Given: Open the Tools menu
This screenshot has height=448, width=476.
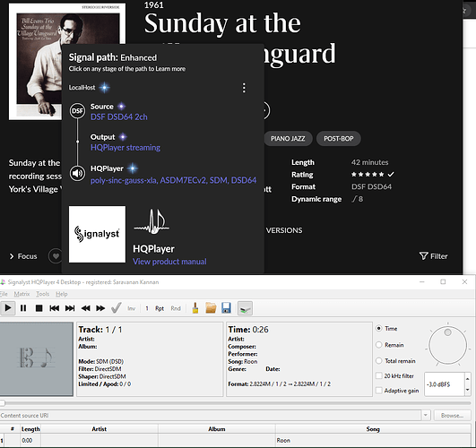Looking at the screenshot, I should [43, 294].
